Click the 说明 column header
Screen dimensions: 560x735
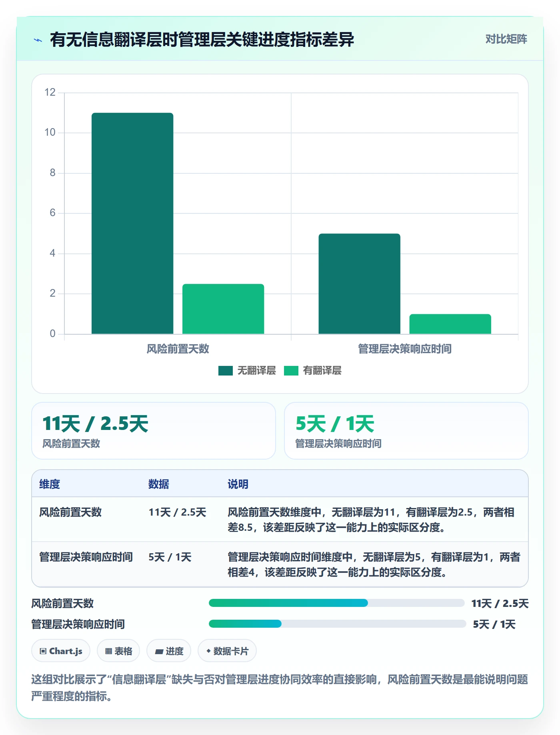pyautogui.click(x=238, y=484)
